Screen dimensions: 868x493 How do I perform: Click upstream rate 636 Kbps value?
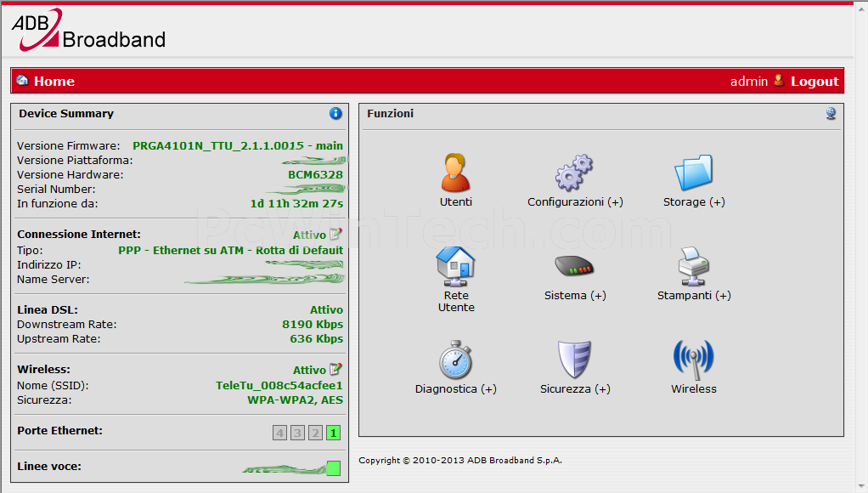316,338
